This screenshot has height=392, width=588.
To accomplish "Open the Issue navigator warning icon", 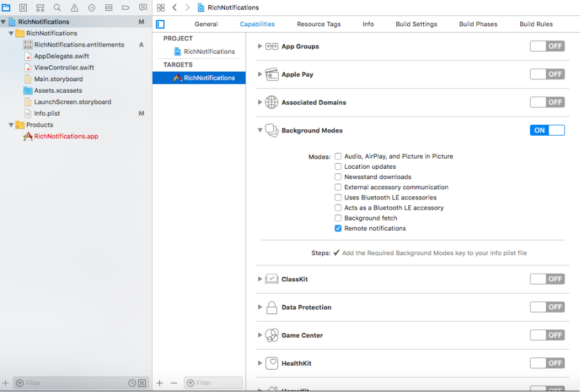I will tap(75, 8).
